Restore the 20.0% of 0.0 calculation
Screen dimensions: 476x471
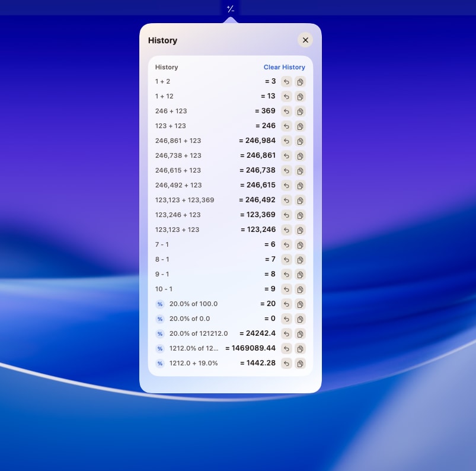[x=286, y=319]
